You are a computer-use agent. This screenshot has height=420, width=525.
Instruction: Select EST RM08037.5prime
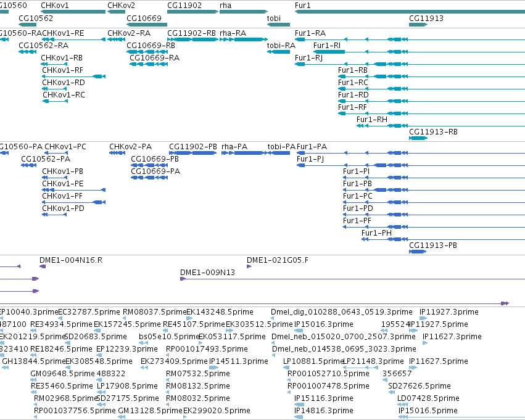click(x=154, y=312)
